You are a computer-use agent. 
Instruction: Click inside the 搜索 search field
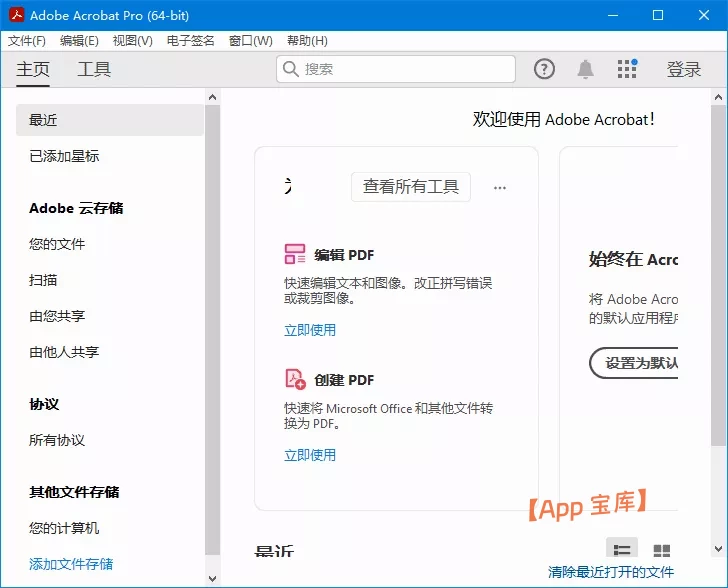(x=396, y=69)
